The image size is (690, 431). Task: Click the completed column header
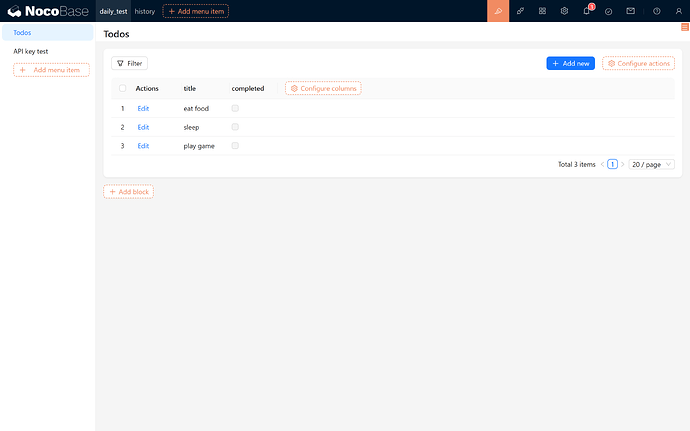click(x=248, y=88)
